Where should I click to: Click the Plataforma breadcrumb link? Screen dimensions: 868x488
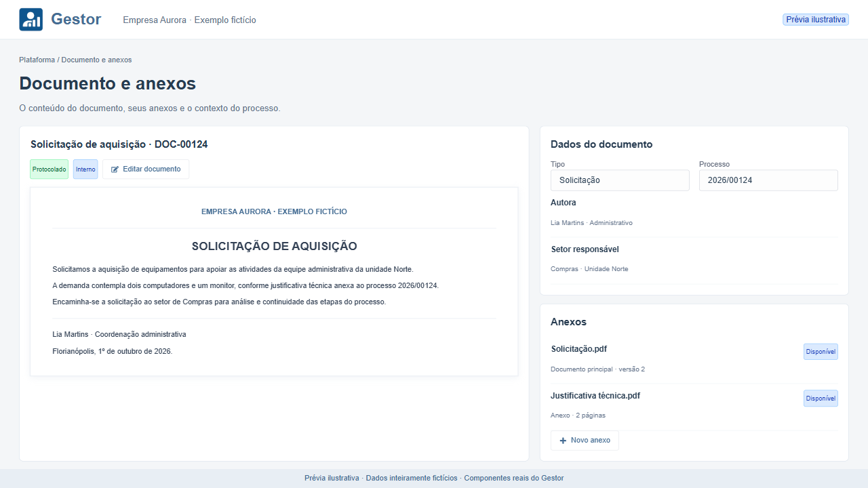tap(37, 60)
